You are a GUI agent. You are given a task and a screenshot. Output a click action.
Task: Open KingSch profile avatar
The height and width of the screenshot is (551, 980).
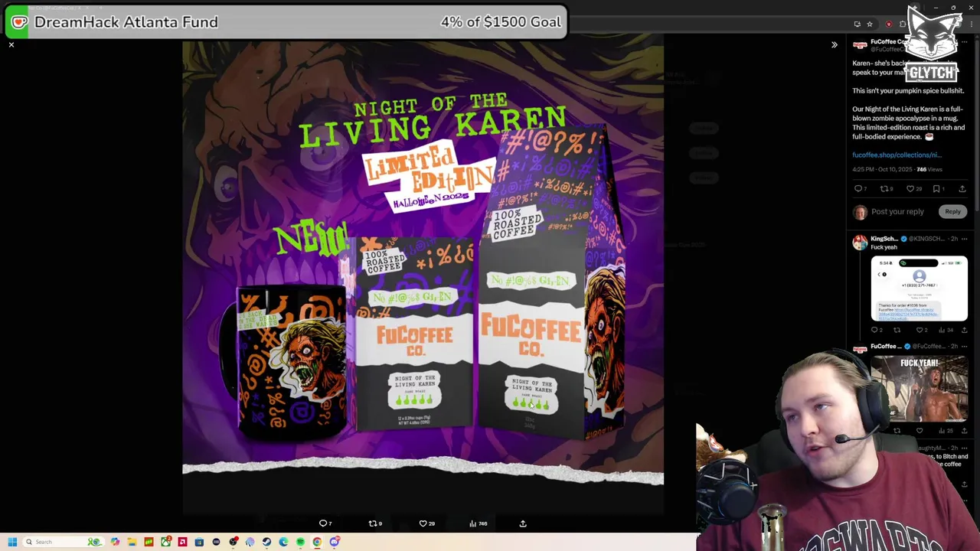point(860,243)
